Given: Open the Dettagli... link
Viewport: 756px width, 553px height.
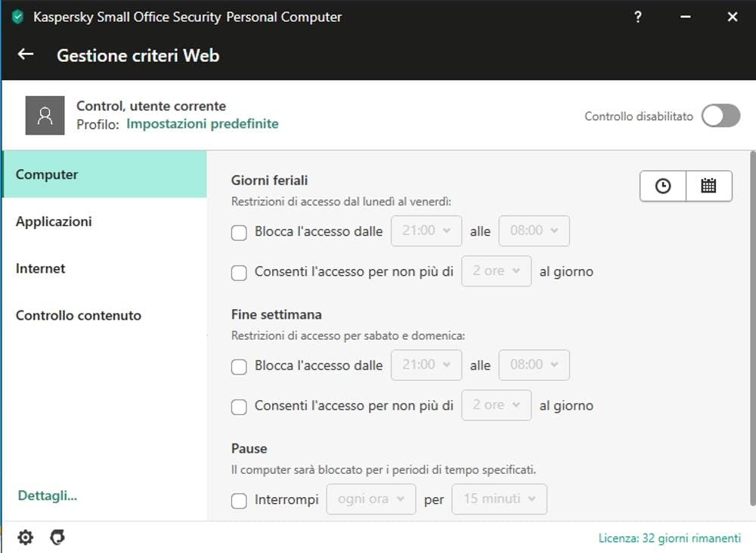Looking at the screenshot, I should coord(47,495).
